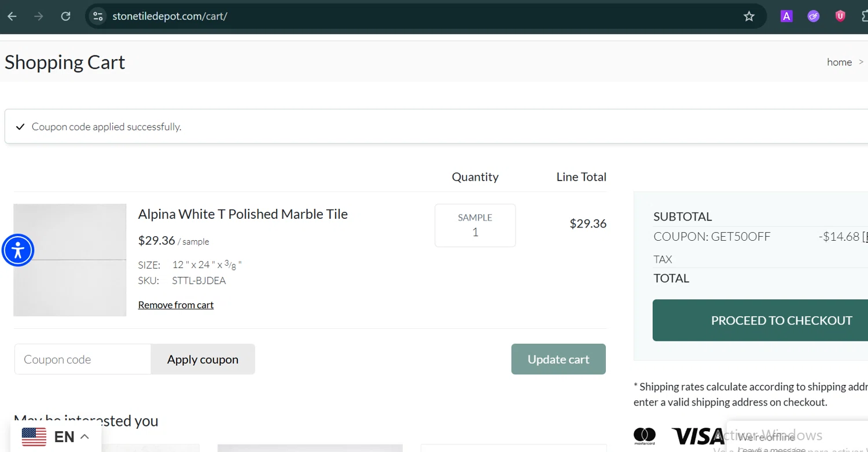Click the Update cart button

pos(558,359)
